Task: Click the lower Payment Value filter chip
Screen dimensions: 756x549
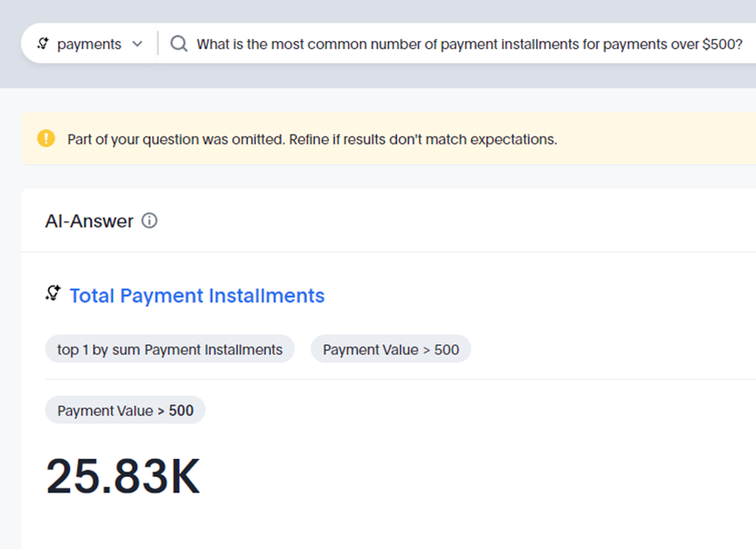Action: tap(126, 411)
